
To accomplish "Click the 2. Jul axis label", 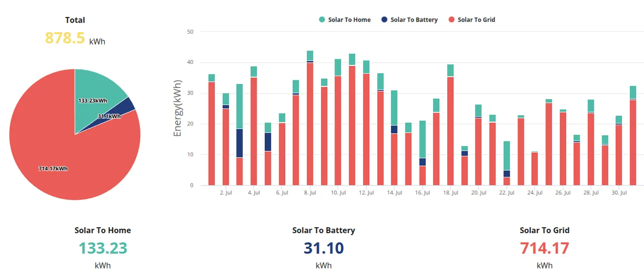I will 226,193.
